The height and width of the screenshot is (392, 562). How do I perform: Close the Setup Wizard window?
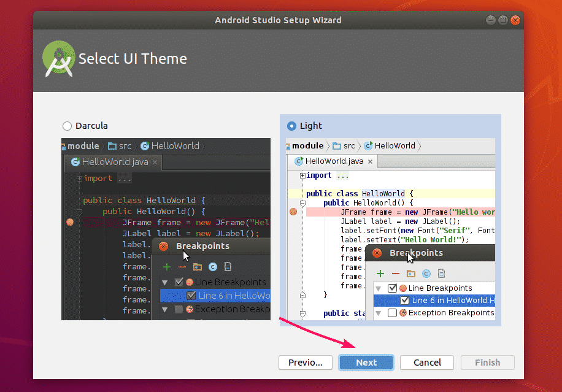515,20
